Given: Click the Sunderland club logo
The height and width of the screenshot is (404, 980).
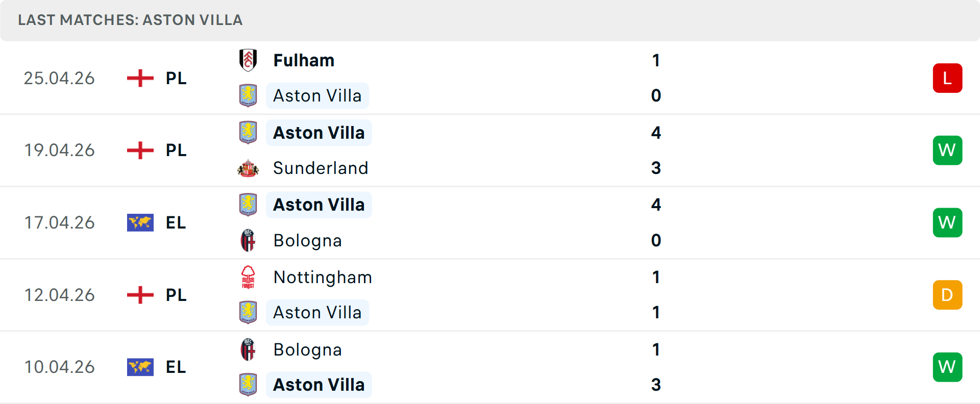Looking at the screenshot, I should pos(249,168).
